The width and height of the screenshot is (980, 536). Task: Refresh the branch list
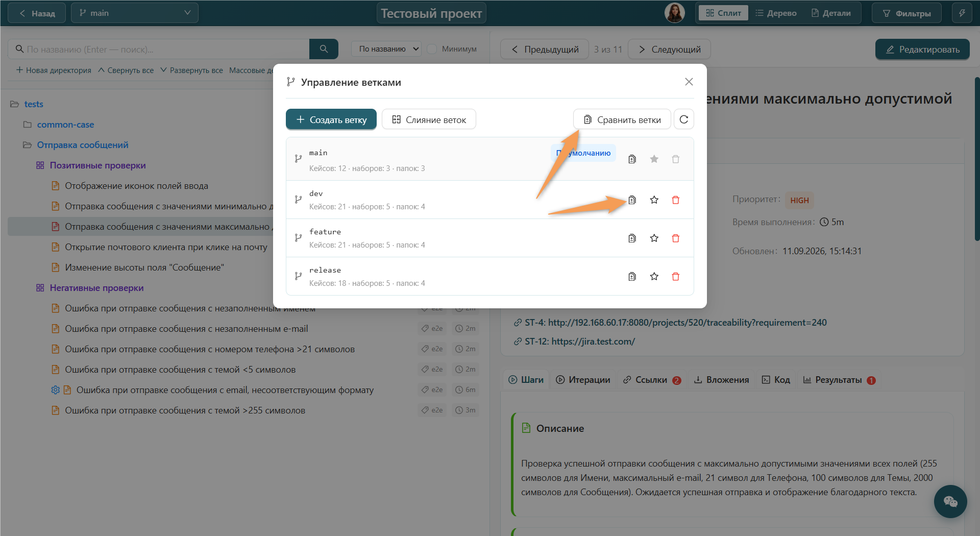(684, 119)
